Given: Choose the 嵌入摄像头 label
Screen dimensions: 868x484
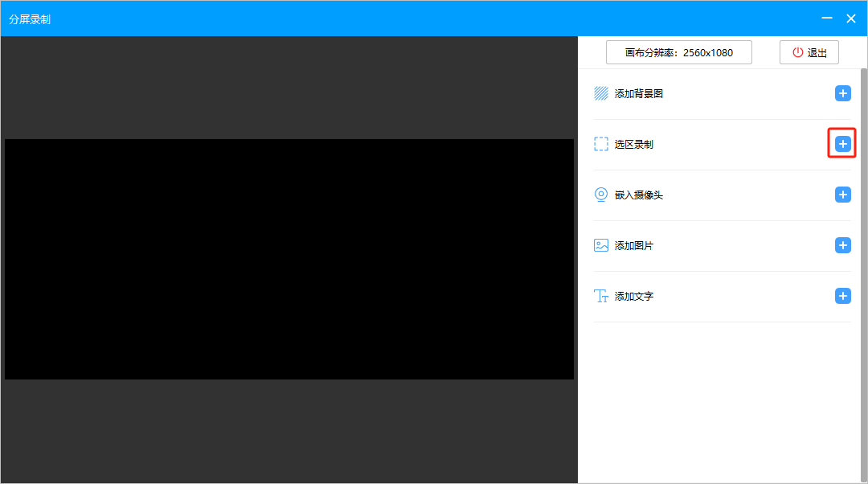Looking at the screenshot, I should [639, 195].
